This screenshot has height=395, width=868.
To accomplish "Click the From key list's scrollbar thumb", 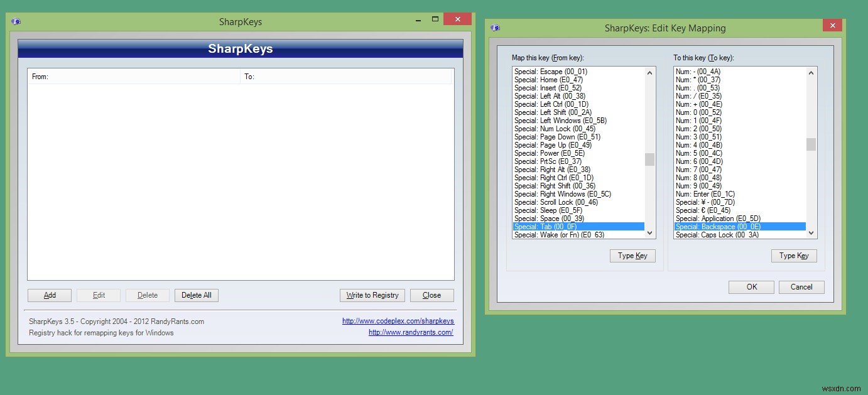I will pyautogui.click(x=650, y=160).
